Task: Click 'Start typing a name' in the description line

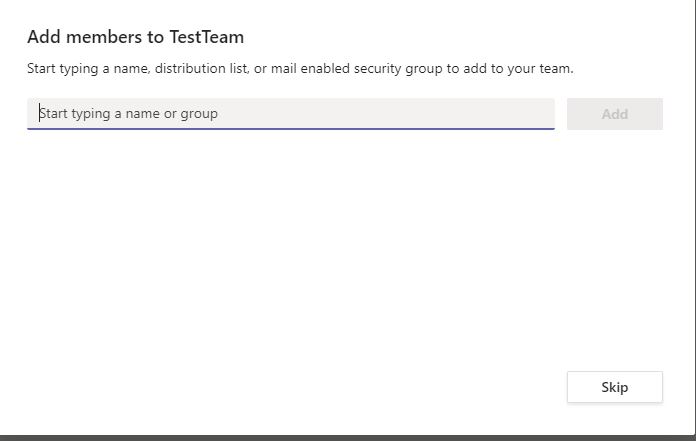Action: click(x=87, y=69)
